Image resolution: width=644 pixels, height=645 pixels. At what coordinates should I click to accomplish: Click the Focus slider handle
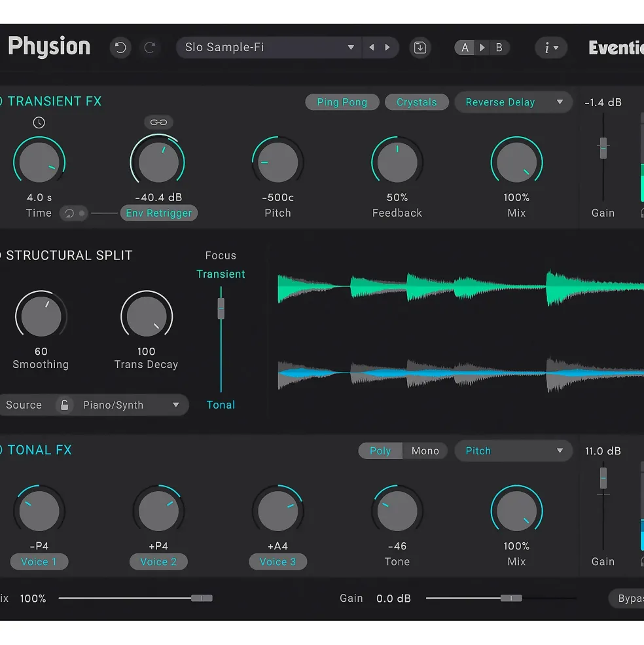tap(221, 308)
